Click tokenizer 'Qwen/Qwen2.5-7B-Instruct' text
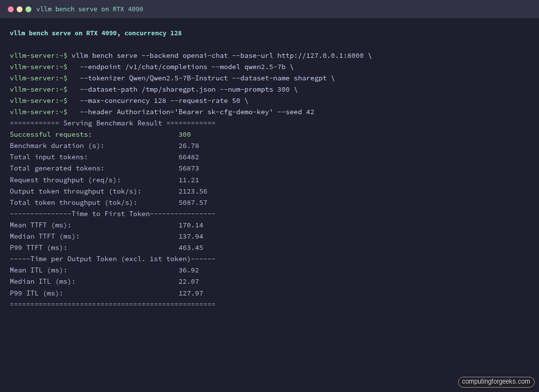The width and height of the screenshot is (539, 392). pos(178,78)
